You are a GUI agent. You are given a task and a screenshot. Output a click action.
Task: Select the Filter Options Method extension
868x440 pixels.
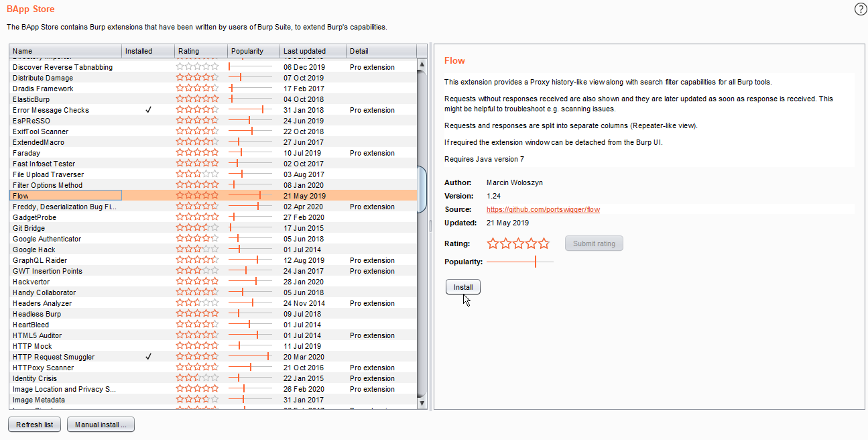tap(48, 185)
